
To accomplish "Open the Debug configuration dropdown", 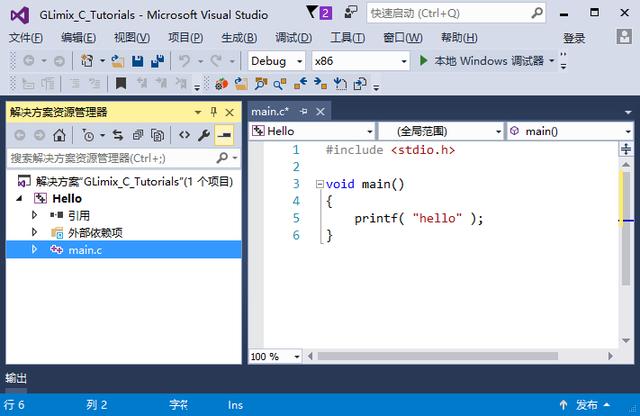I will 276,61.
